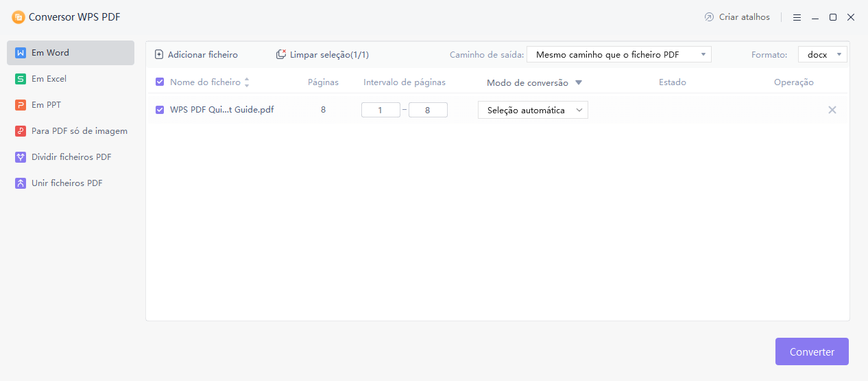Click the Estado column header
868x381 pixels.
click(673, 82)
